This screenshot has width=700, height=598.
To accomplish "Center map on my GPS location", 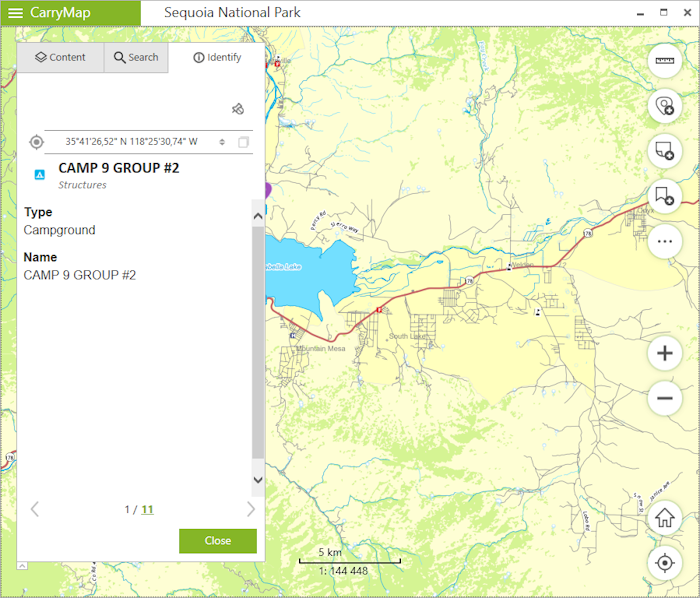I will (x=664, y=563).
